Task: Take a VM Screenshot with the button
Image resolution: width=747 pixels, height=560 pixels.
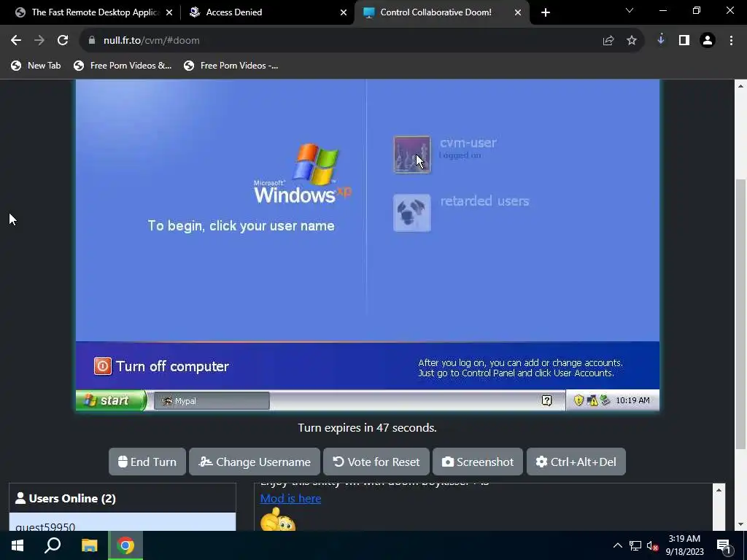Action: point(478,462)
